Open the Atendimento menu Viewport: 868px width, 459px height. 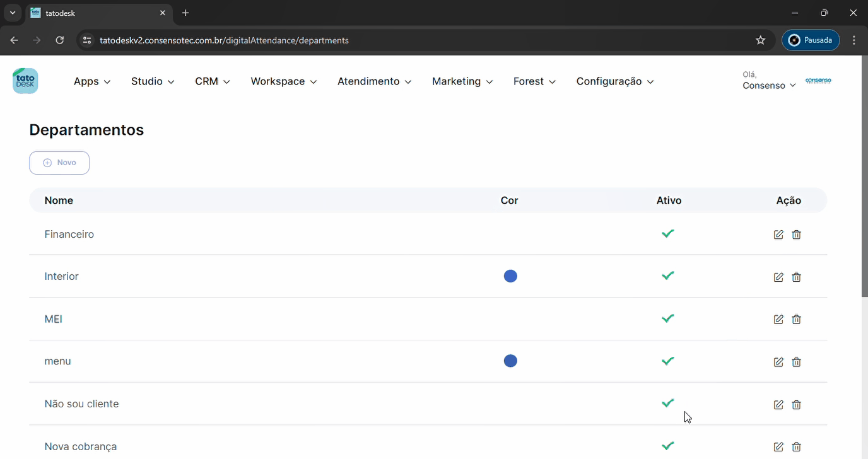374,81
